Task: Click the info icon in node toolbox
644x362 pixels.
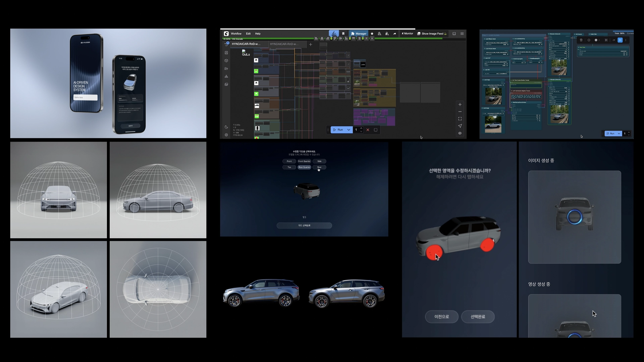Action: tap(589, 40)
